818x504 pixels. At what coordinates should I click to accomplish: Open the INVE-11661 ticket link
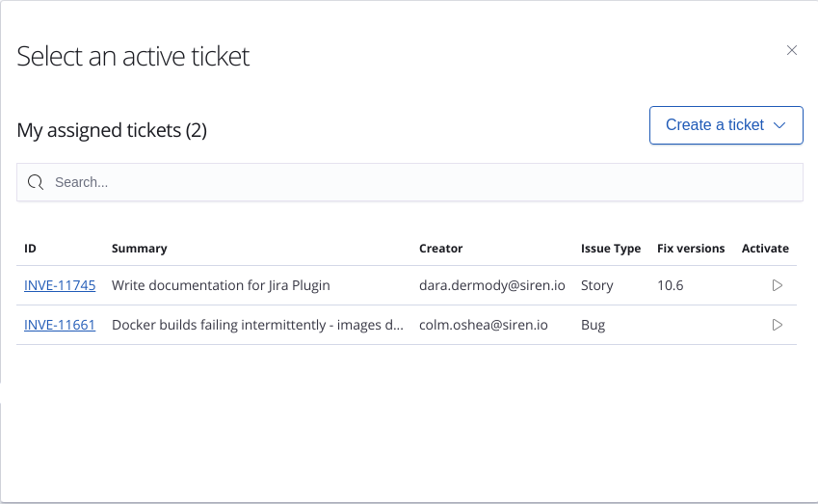click(x=60, y=325)
